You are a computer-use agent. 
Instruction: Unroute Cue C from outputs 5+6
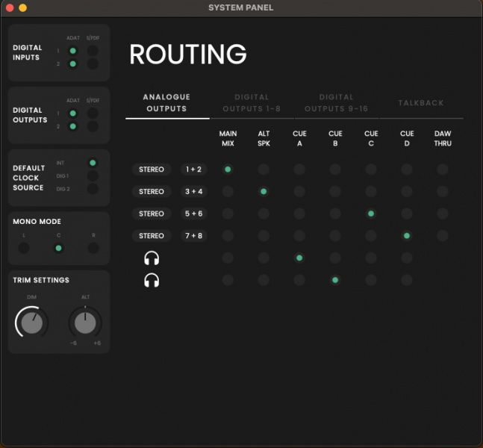click(371, 214)
